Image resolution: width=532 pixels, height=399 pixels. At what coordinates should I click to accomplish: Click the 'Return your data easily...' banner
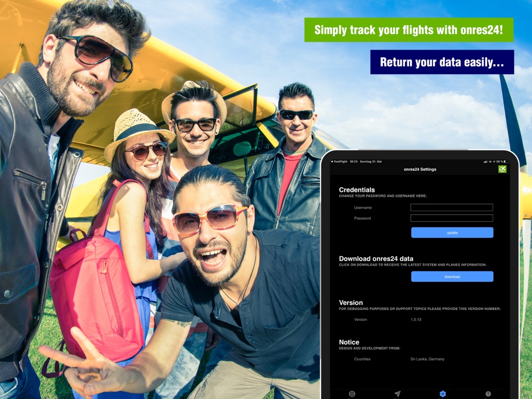tap(442, 62)
